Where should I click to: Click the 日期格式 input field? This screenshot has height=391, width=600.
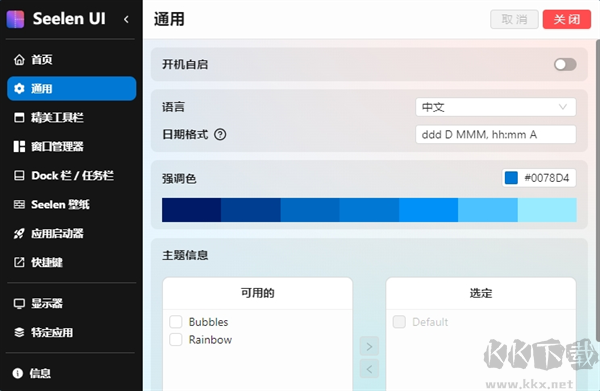point(496,135)
